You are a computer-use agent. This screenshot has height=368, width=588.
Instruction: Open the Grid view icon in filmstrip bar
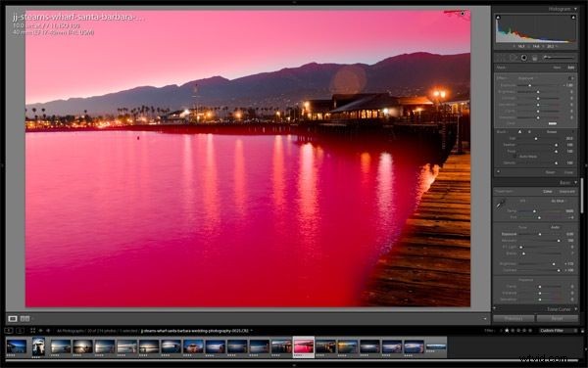click(x=32, y=331)
